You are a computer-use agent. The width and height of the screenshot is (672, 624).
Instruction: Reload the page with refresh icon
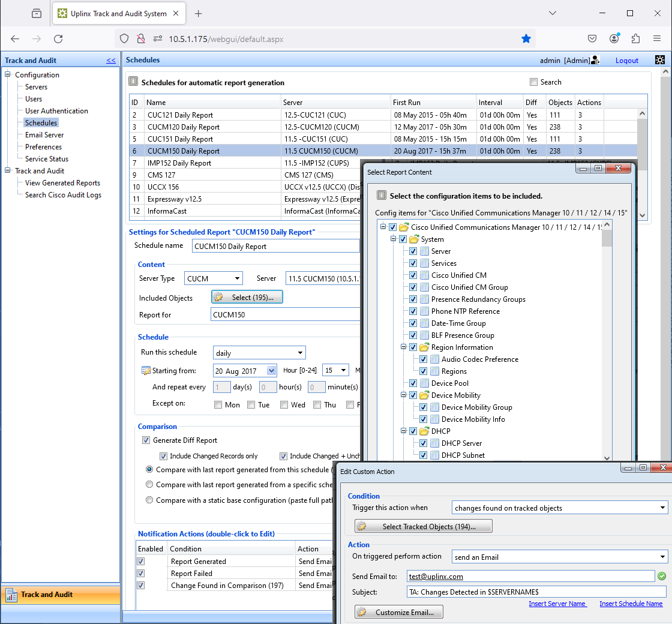pyautogui.click(x=58, y=39)
